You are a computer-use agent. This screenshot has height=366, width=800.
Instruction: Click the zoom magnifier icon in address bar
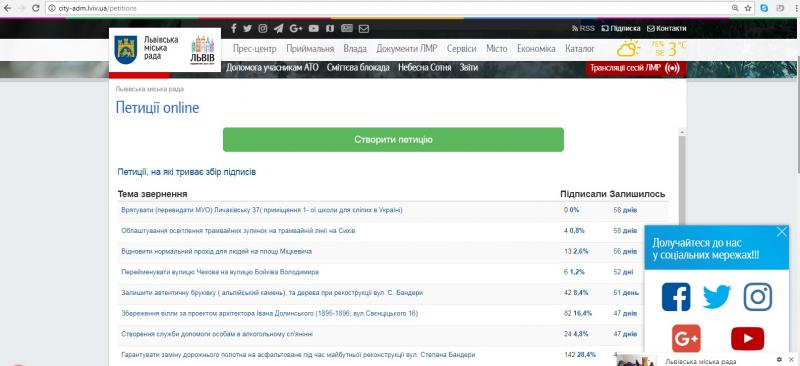tap(735, 8)
